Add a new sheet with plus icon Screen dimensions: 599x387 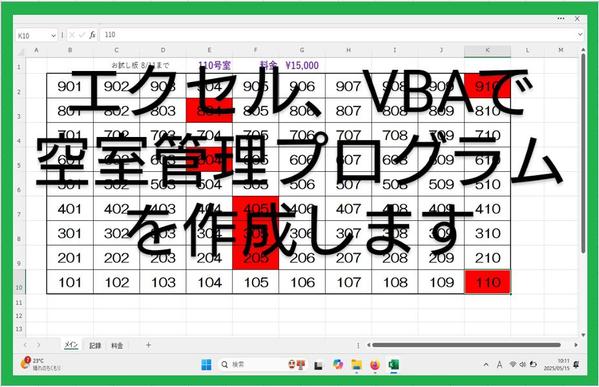[148, 345]
